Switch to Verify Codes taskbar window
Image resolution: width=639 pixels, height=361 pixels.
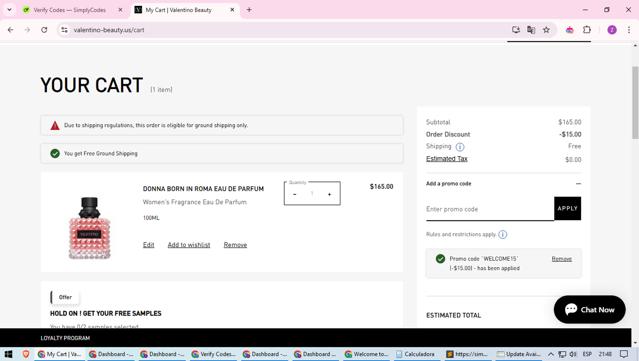point(214,354)
